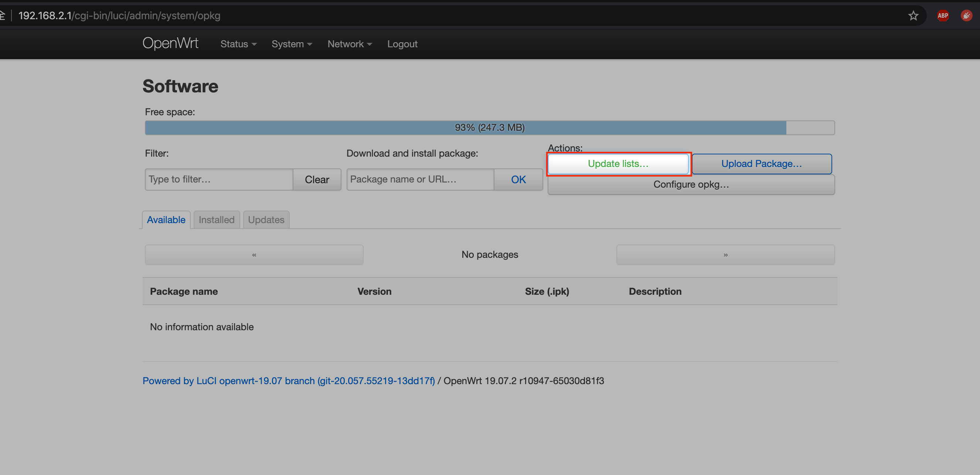Viewport: 980px width, 475px height.
Task: Click the Update lists button
Action: coord(618,164)
